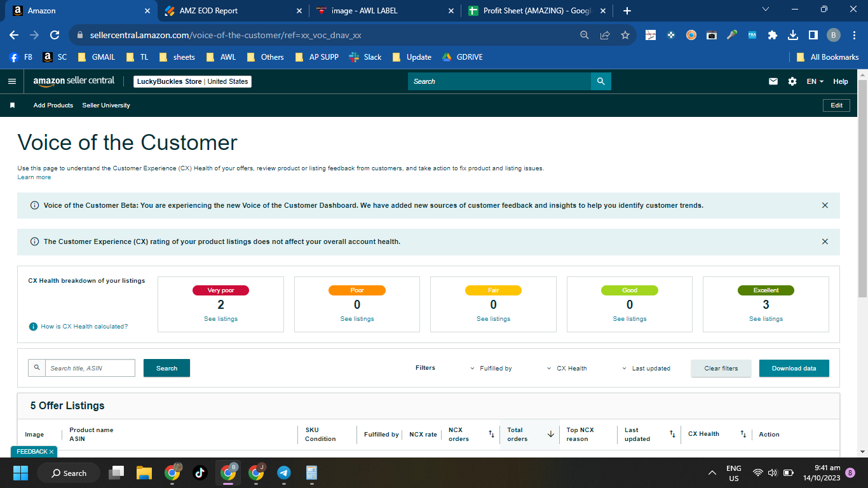Sort the table by CX Health column
The width and height of the screenshot is (868, 488).
743,434
